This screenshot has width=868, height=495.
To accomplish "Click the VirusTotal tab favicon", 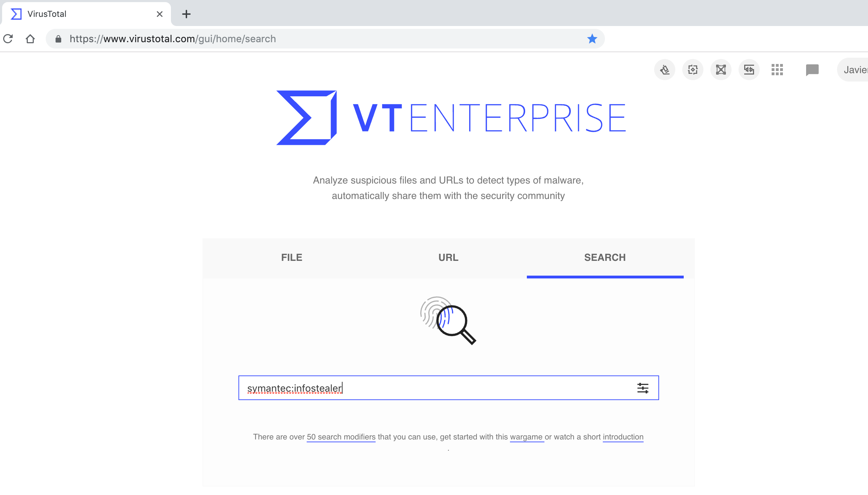I will click(16, 14).
